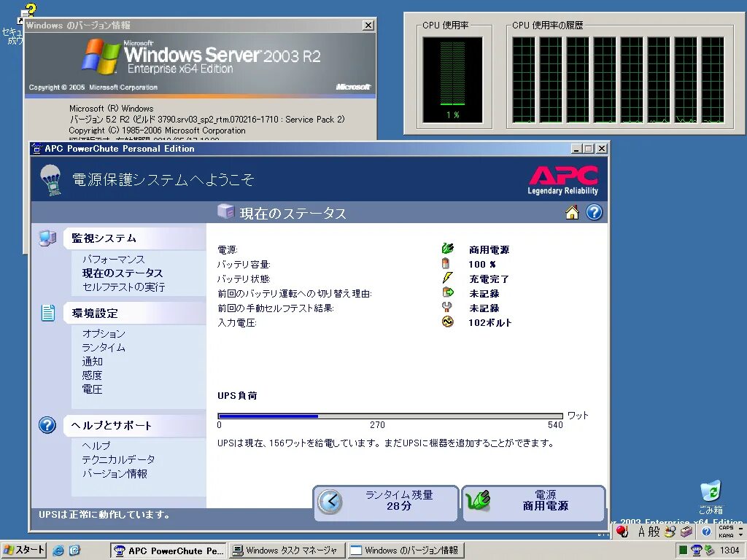
Task: Click the 電源 商用電源 status panel
Action: pyautogui.click(x=534, y=503)
